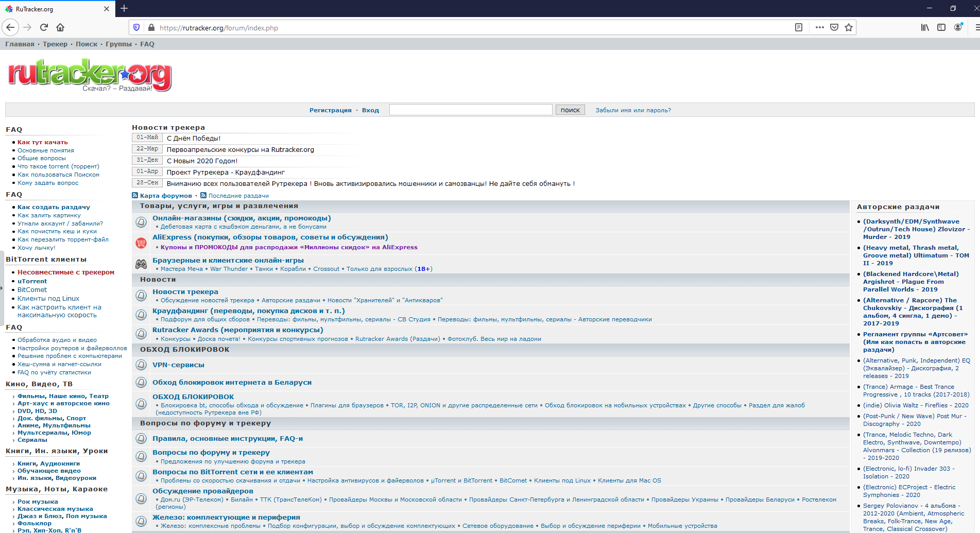This screenshot has width=980, height=533.
Task: Click forum icon beside Краудфандинг
Action: pos(141,315)
